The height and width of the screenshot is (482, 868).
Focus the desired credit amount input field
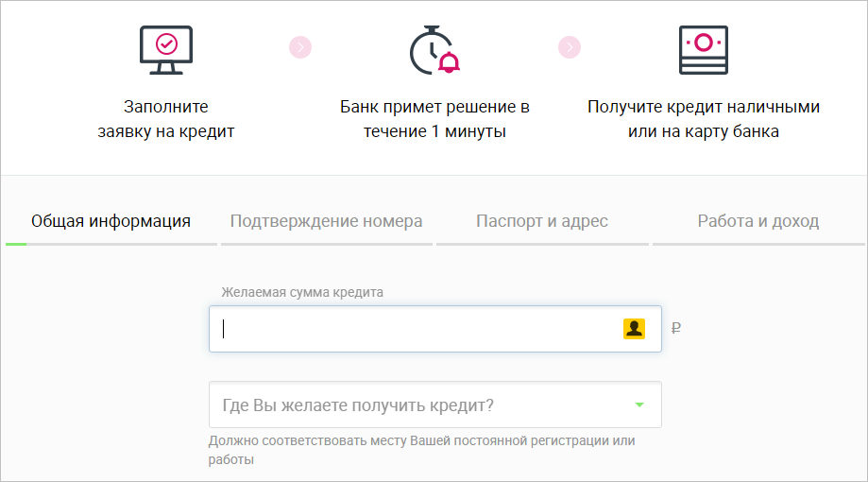[416, 329]
